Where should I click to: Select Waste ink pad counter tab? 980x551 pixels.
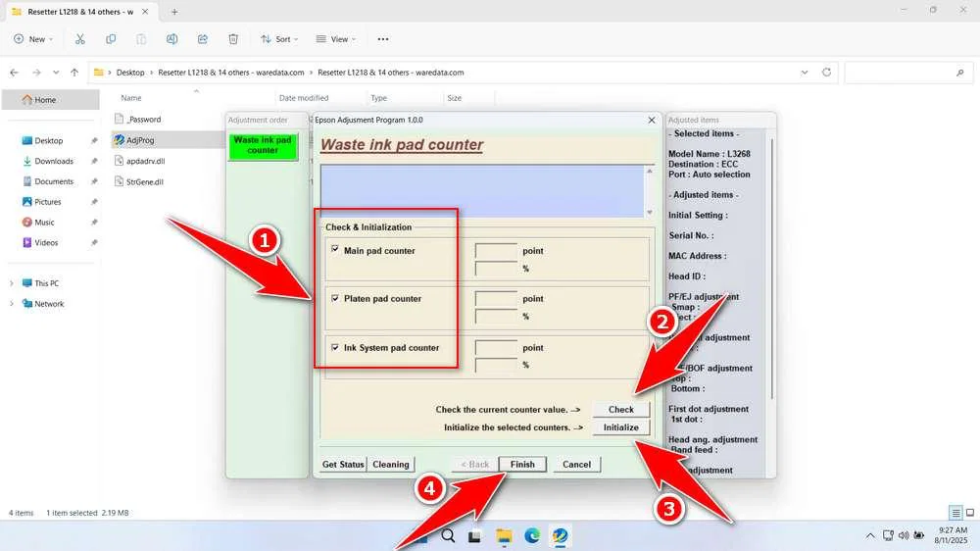tap(263, 146)
